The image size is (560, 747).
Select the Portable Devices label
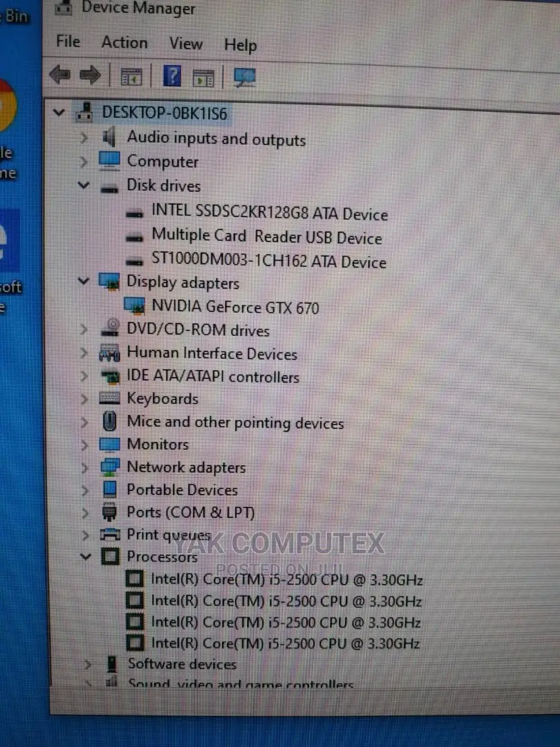point(182,490)
